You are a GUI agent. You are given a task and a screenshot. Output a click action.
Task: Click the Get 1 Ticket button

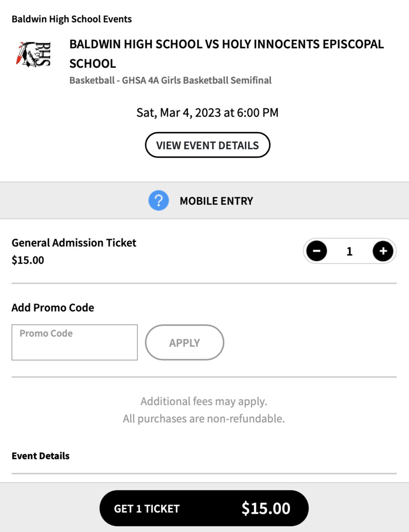(204, 508)
